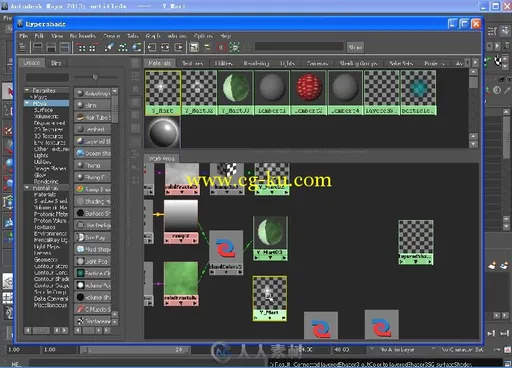Select the blendColors2 node in work area
The height and width of the screenshot is (368, 512).
point(226,253)
